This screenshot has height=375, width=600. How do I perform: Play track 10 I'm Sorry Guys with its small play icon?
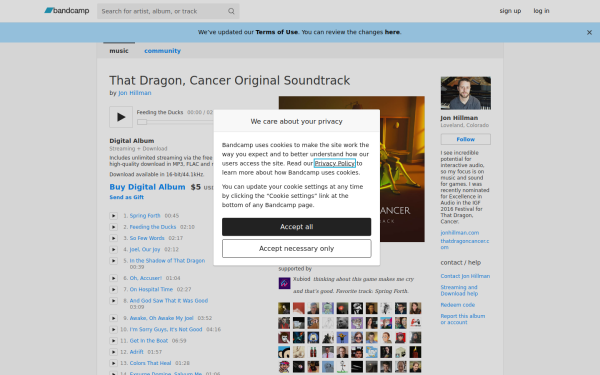[x=113, y=329]
